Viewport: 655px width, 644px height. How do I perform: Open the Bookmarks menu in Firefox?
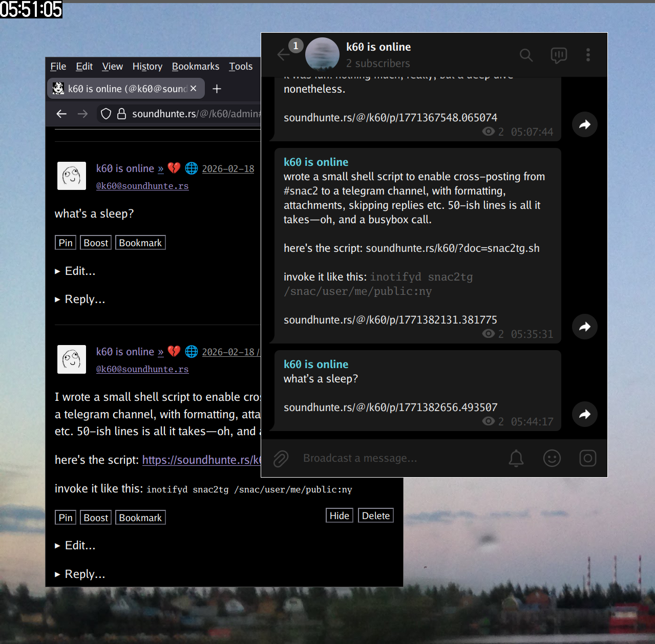195,67
